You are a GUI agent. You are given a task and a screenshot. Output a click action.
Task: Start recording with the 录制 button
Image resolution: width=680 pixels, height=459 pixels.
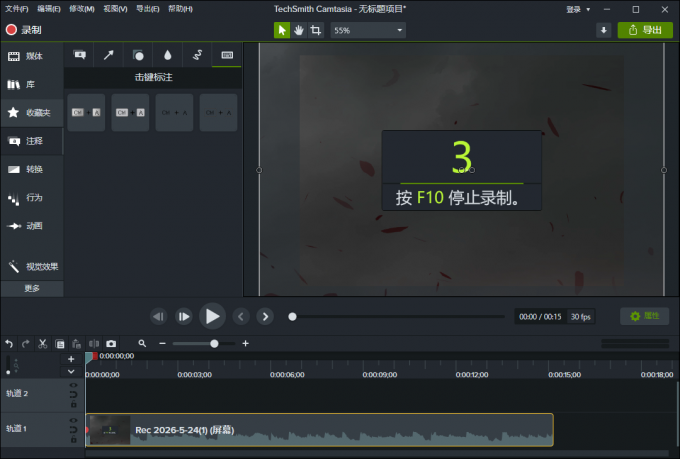click(24, 30)
